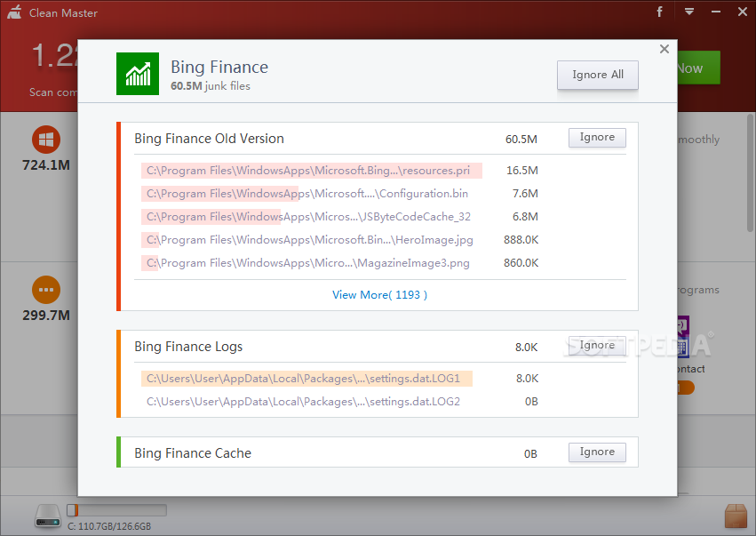Select the resources.pri file path row

click(x=312, y=171)
